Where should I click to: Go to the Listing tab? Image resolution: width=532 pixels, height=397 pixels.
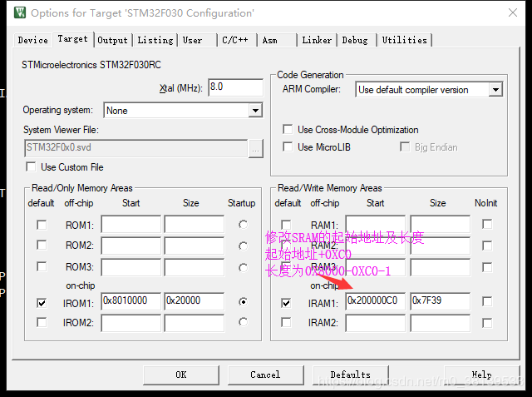coord(155,40)
